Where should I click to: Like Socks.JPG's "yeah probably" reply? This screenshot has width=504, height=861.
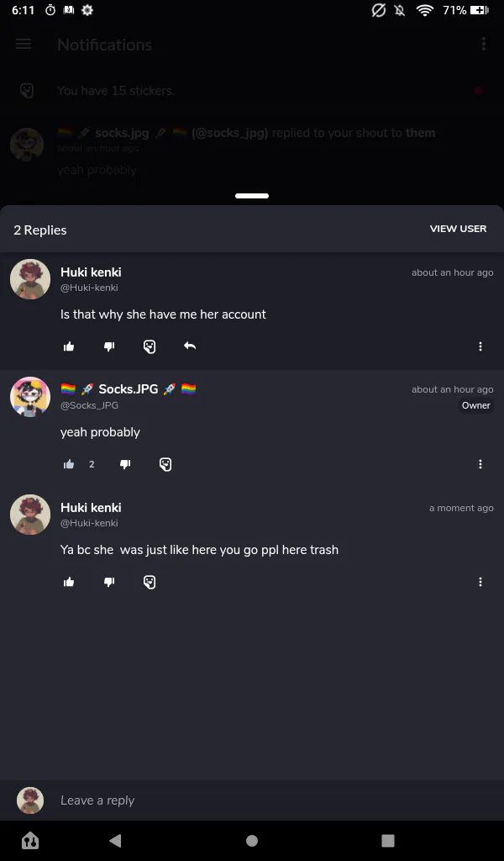pos(69,464)
